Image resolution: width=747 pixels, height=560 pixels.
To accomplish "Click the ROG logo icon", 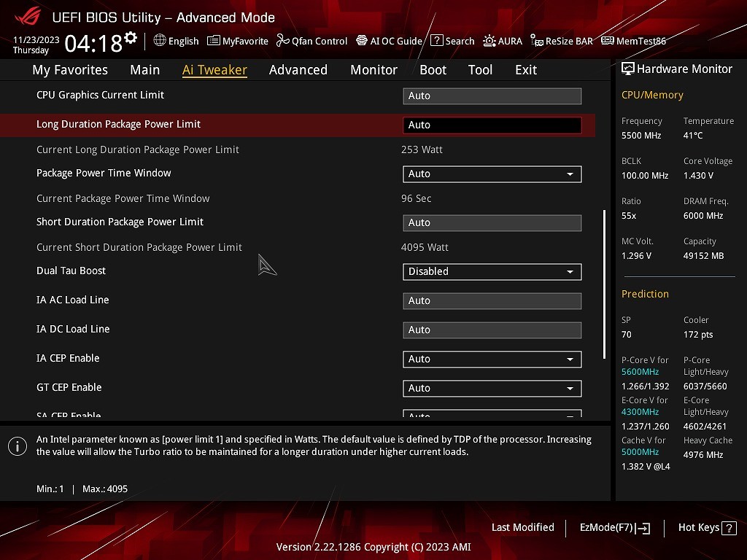I will (28, 16).
